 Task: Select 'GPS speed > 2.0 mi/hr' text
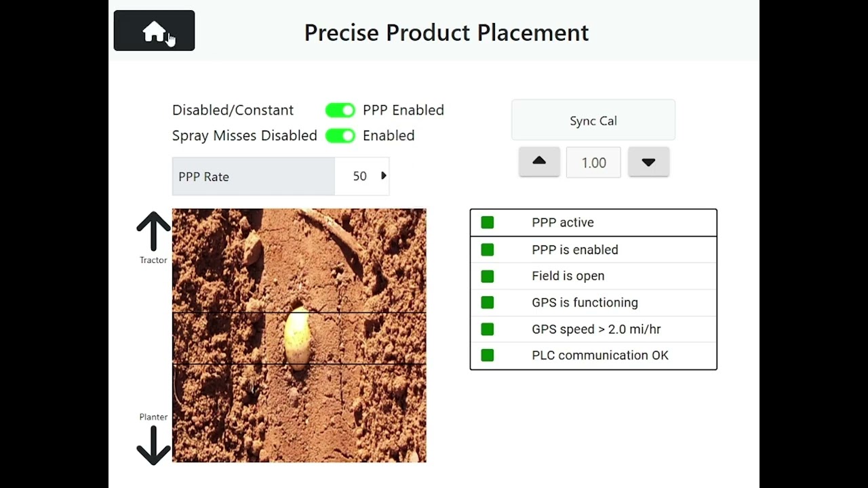tap(596, 329)
